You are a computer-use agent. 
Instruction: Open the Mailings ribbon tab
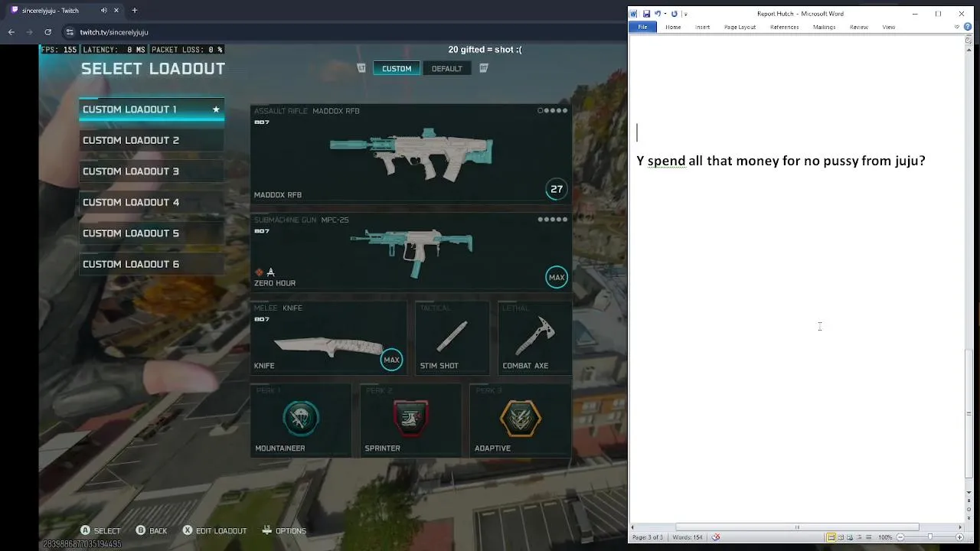[x=824, y=27]
